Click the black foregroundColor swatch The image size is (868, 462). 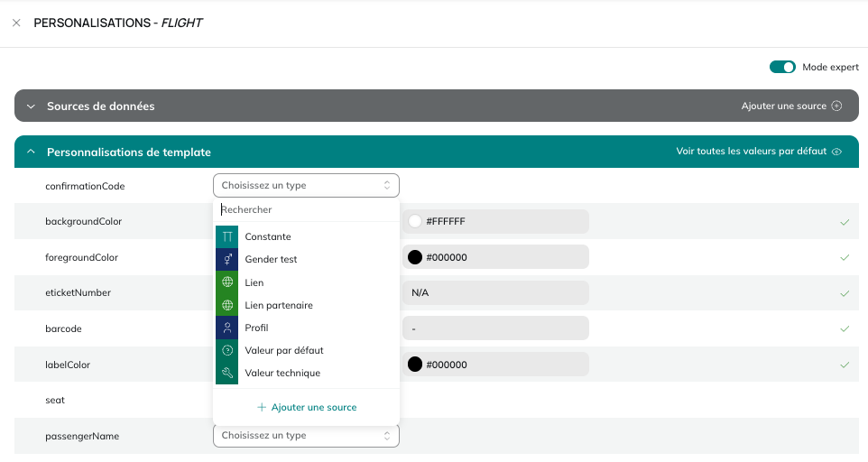pyautogui.click(x=415, y=257)
